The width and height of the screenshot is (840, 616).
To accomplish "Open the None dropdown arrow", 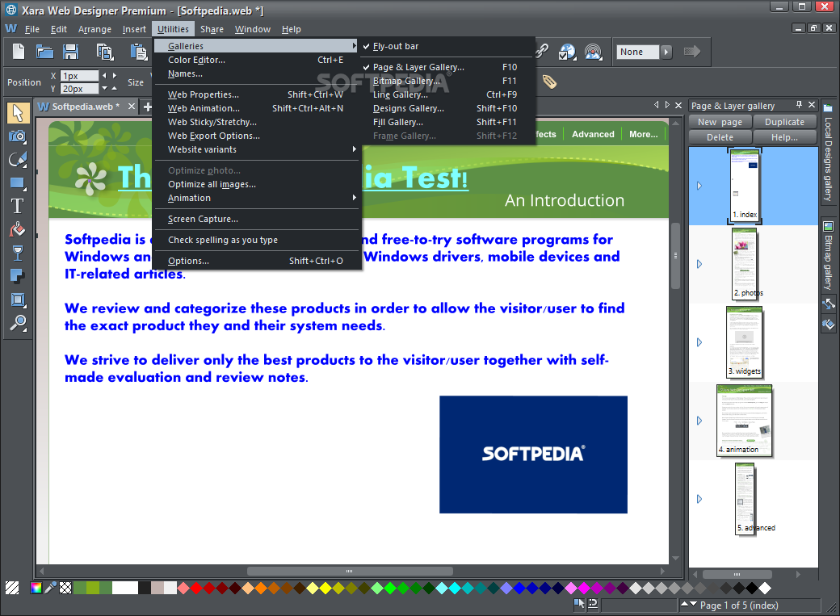I will click(x=666, y=52).
